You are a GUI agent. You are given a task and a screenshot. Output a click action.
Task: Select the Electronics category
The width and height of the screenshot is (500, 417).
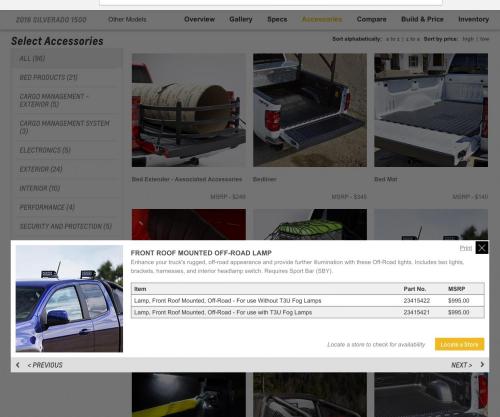pos(45,150)
